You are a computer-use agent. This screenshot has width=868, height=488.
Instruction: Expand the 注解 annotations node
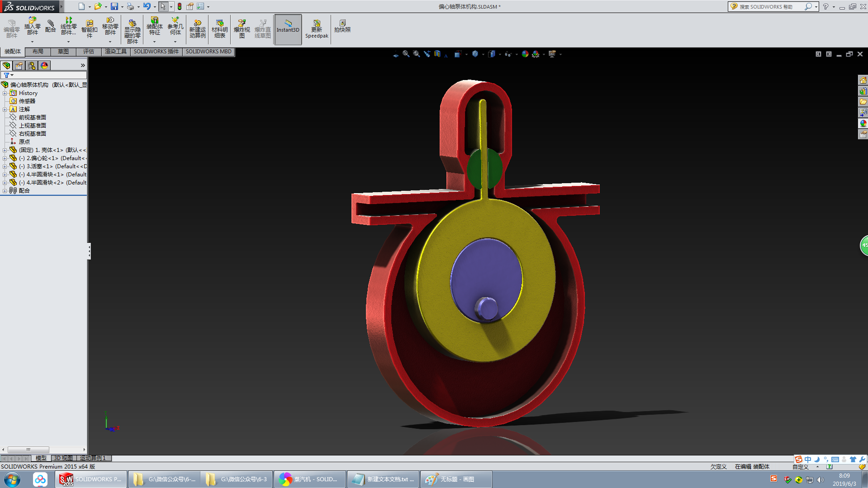[x=5, y=109]
